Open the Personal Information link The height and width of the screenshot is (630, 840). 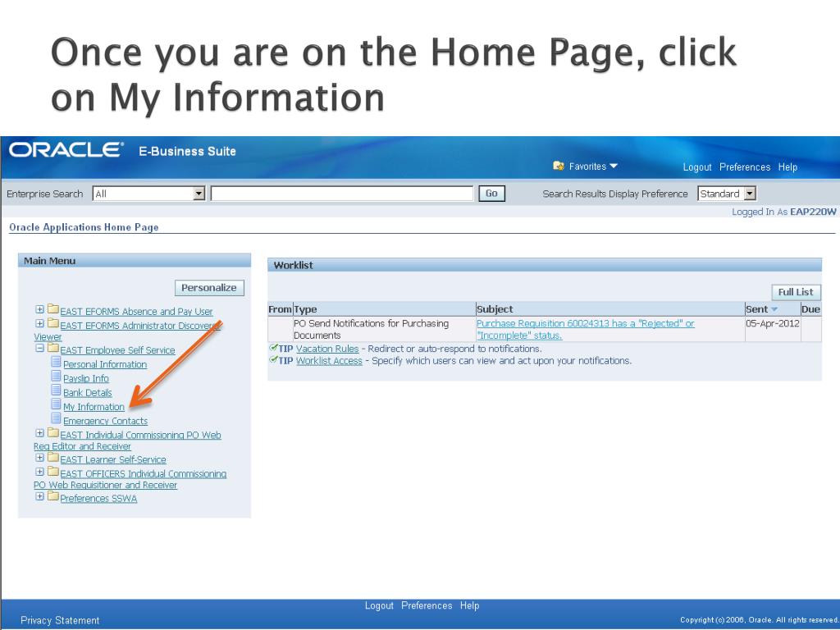click(x=105, y=364)
